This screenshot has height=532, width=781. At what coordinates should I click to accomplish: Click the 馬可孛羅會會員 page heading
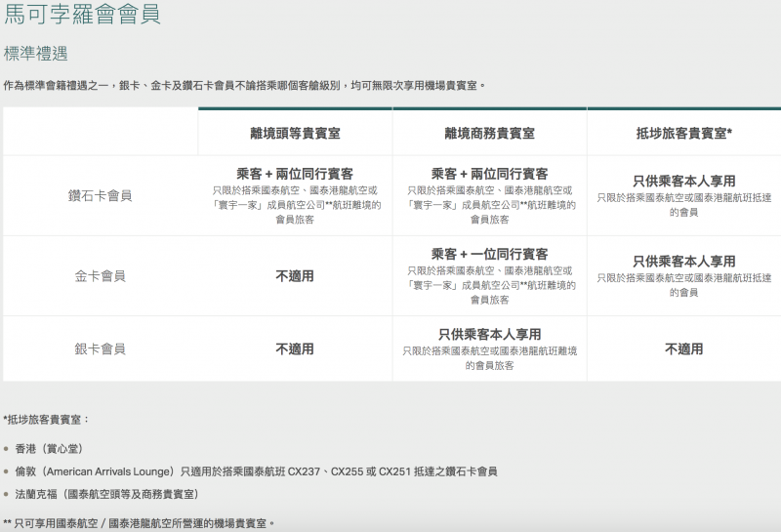(x=82, y=14)
